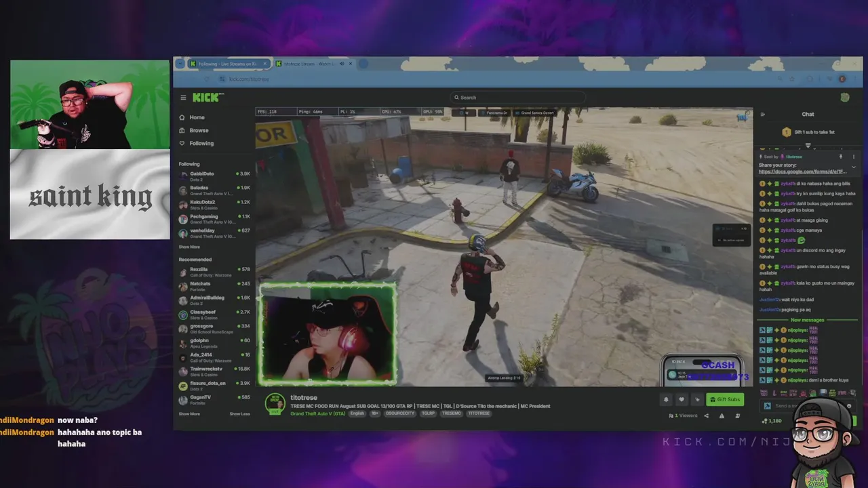Share the stream via share icon

tap(706, 415)
